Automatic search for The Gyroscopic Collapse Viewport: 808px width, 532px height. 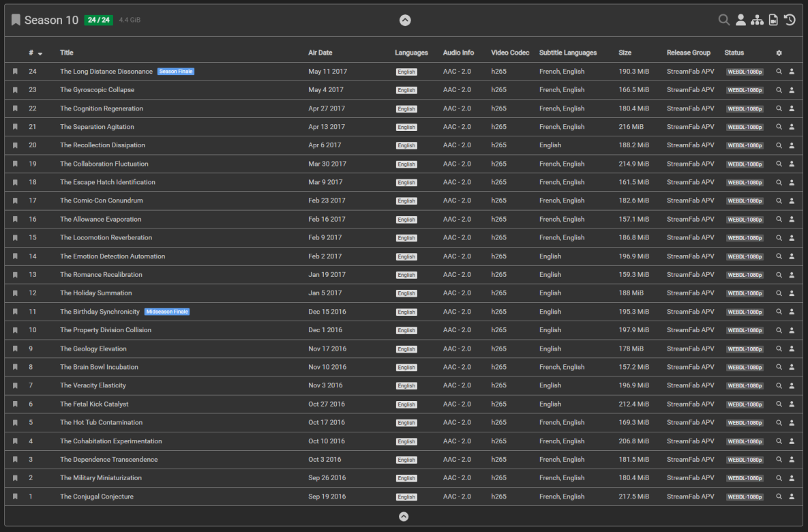click(x=779, y=90)
